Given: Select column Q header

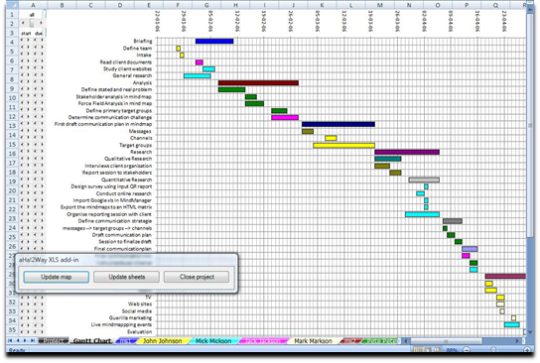Looking at the screenshot, I should [x=495, y=5].
